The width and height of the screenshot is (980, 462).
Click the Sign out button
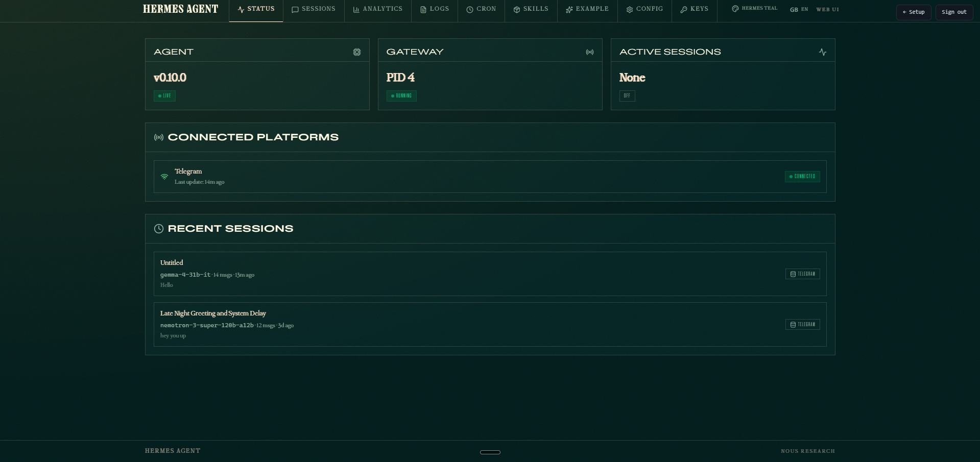tap(953, 12)
